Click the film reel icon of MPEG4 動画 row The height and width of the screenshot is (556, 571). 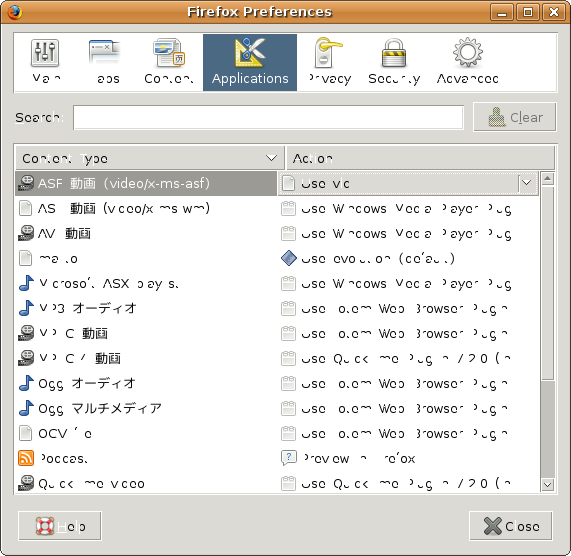[26, 358]
